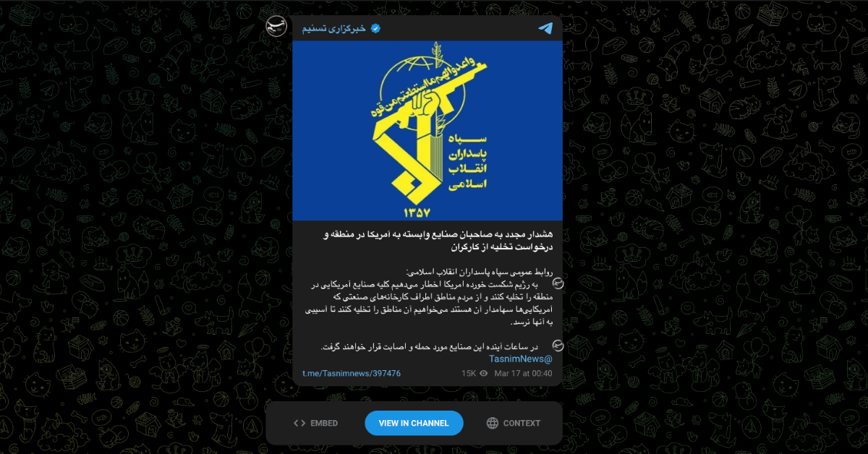Click the globe icon beside CONTEXT
The width and height of the screenshot is (868, 454).
pos(493,423)
